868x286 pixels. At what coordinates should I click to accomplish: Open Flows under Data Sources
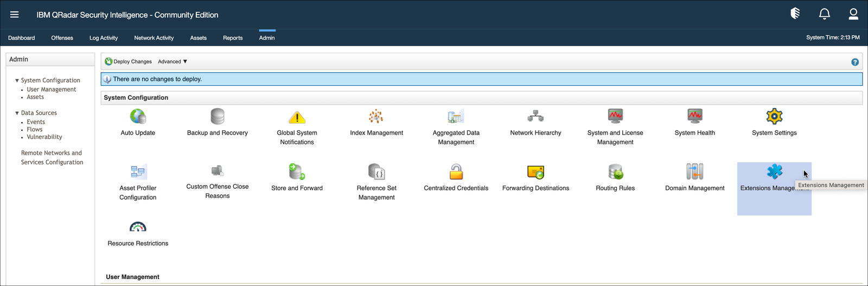[x=35, y=130]
